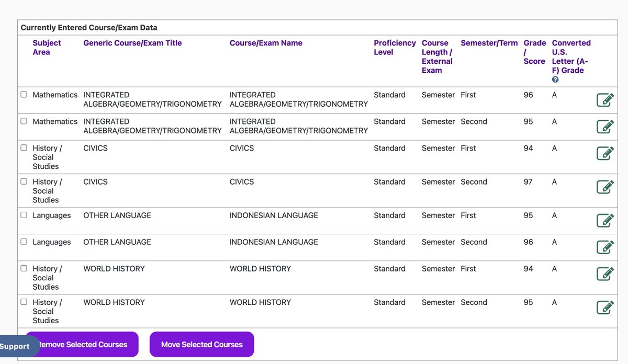Image resolution: width=628 pixels, height=364 pixels.
Task: Edit Indonesian Language Second semester entry
Action: tap(605, 247)
